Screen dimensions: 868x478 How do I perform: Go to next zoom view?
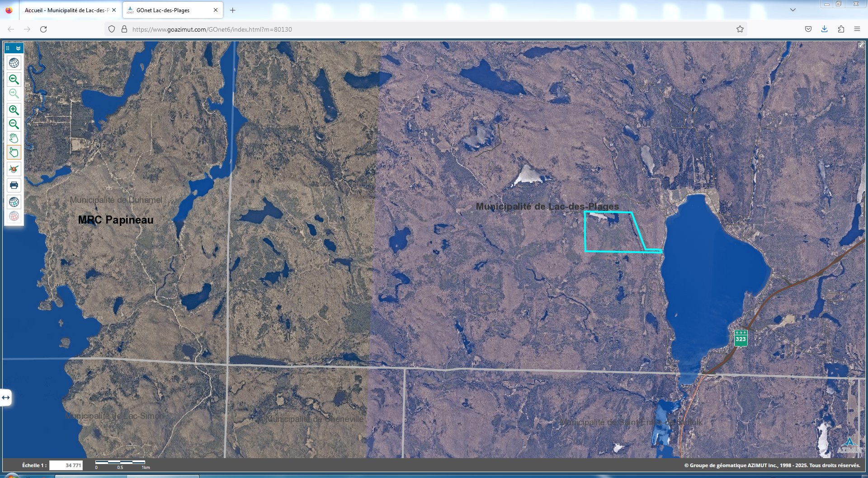(x=14, y=94)
